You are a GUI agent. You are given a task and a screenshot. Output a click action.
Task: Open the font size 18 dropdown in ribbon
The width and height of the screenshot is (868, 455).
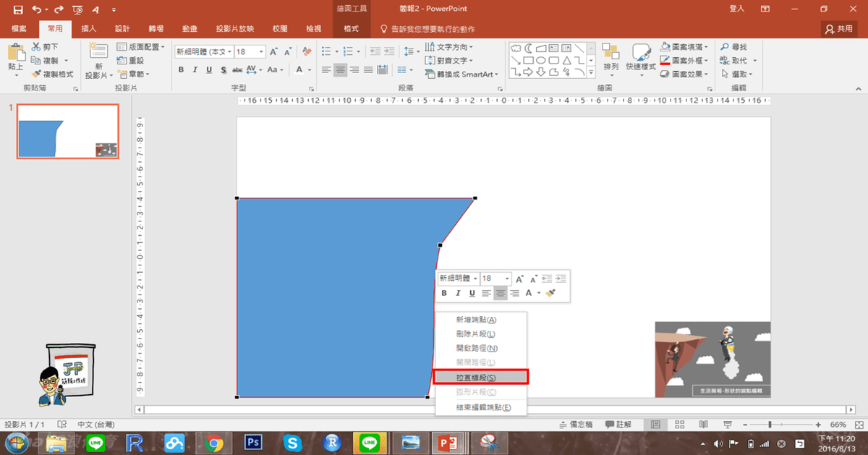pos(262,52)
